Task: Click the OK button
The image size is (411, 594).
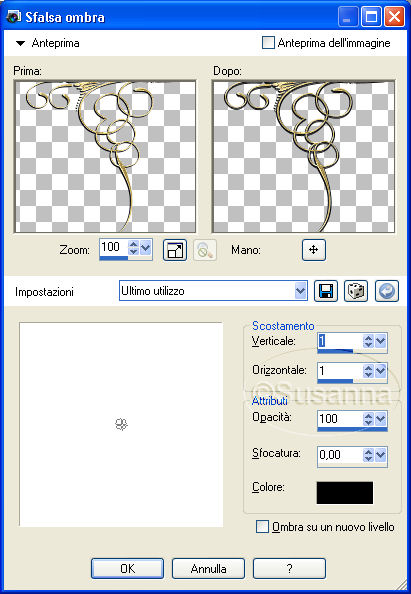Action: coord(127,568)
